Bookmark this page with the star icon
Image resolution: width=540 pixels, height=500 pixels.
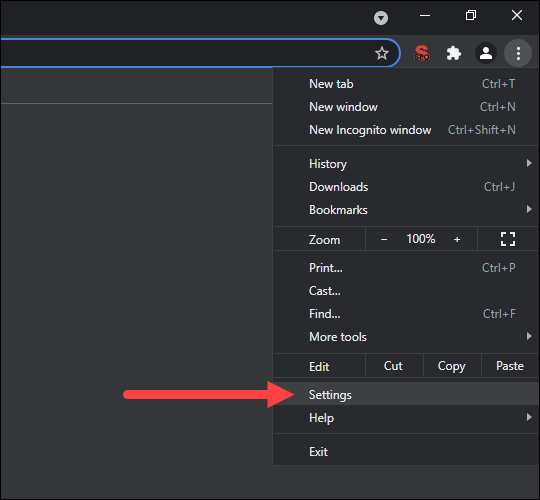tap(382, 53)
